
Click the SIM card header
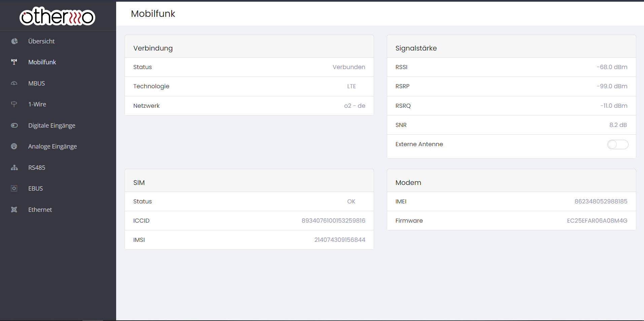[x=249, y=181]
